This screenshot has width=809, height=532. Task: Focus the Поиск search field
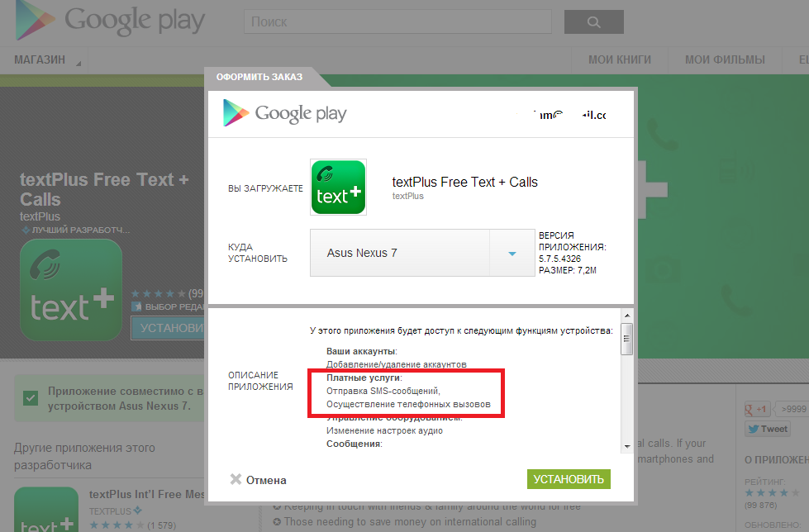pyautogui.click(x=397, y=21)
